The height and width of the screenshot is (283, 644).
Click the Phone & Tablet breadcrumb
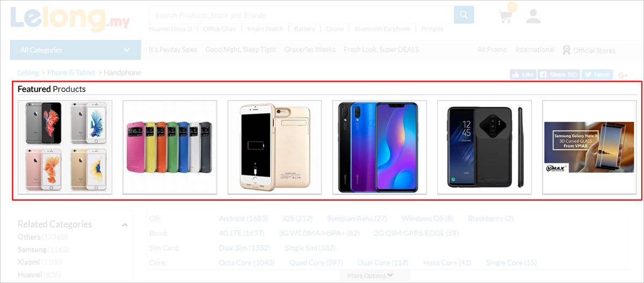click(71, 72)
